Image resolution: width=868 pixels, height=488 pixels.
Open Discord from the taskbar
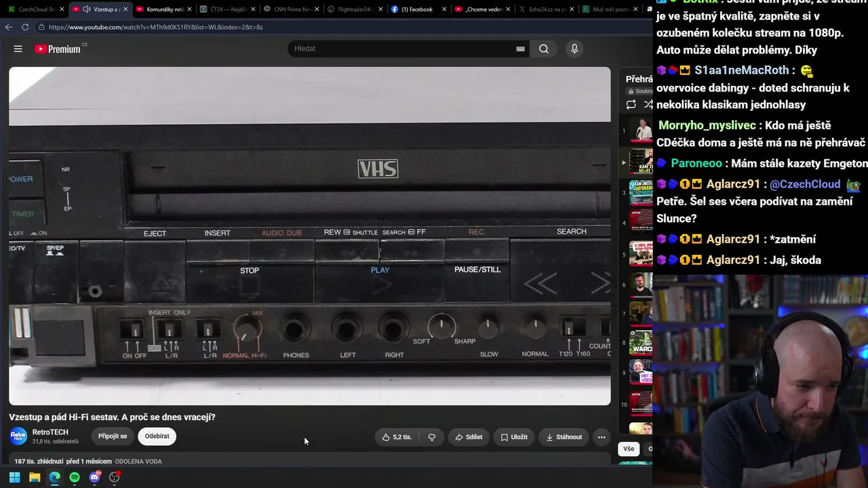[x=94, y=477]
